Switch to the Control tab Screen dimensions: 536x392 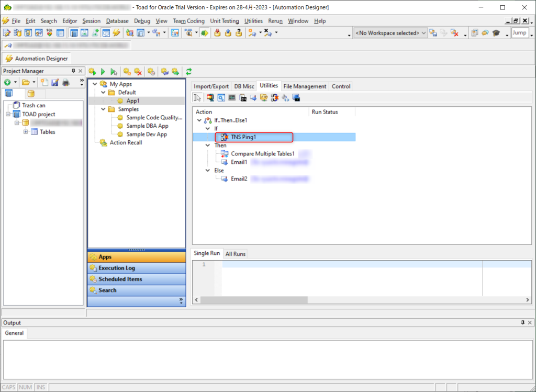(341, 86)
